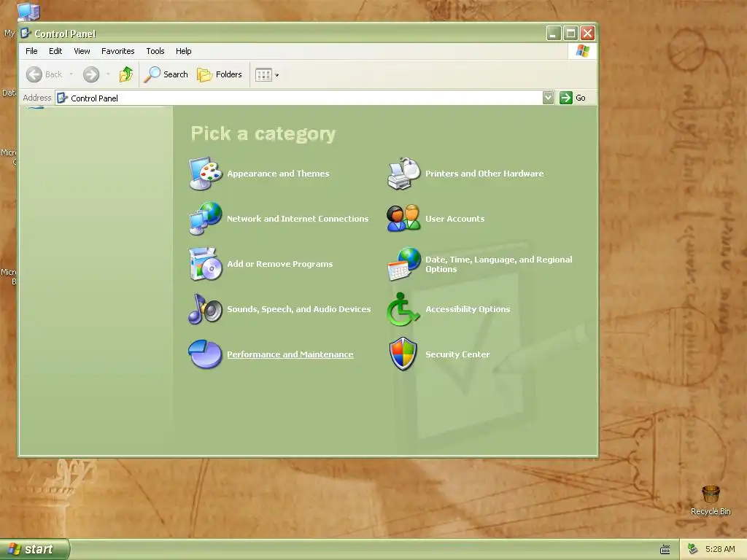Click the Up folder arrow icon in toolbar

(x=126, y=74)
